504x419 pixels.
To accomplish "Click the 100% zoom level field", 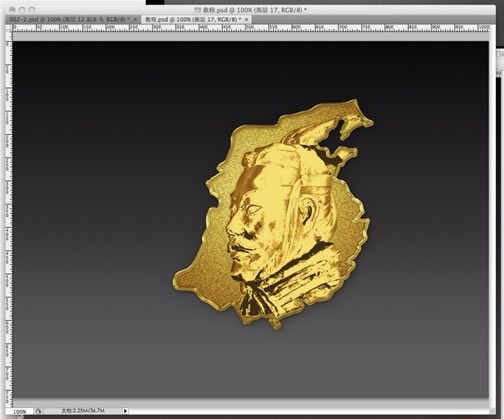I will [x=20, y=412].
